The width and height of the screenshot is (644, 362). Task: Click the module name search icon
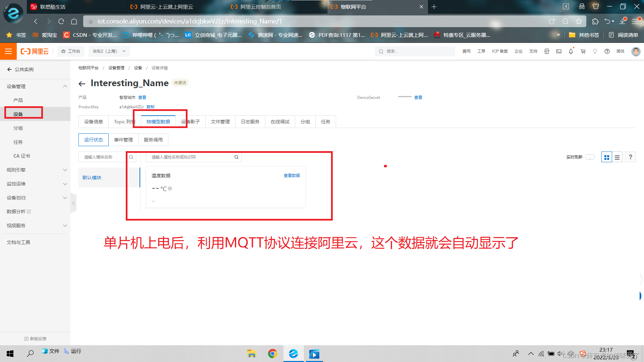(x=131, y=157)
